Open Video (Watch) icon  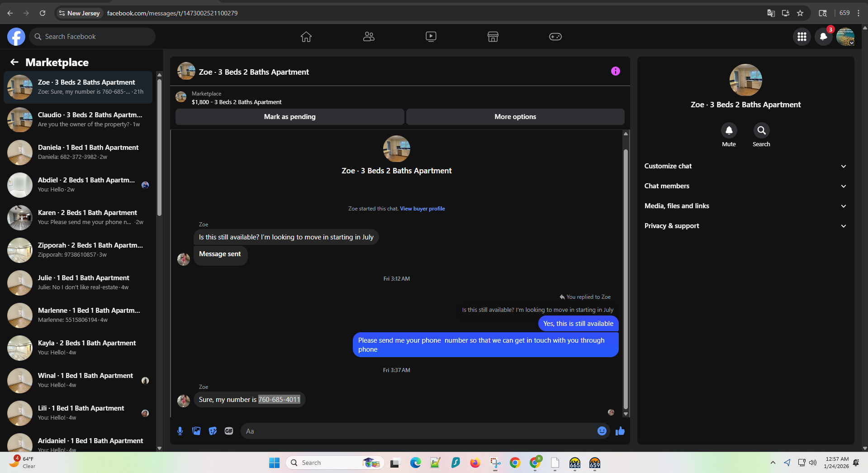pos(431,37)
